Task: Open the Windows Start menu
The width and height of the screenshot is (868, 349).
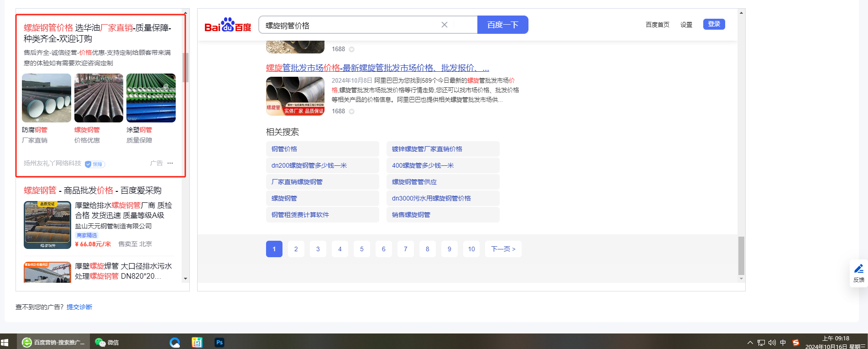Action: (5, 343)
